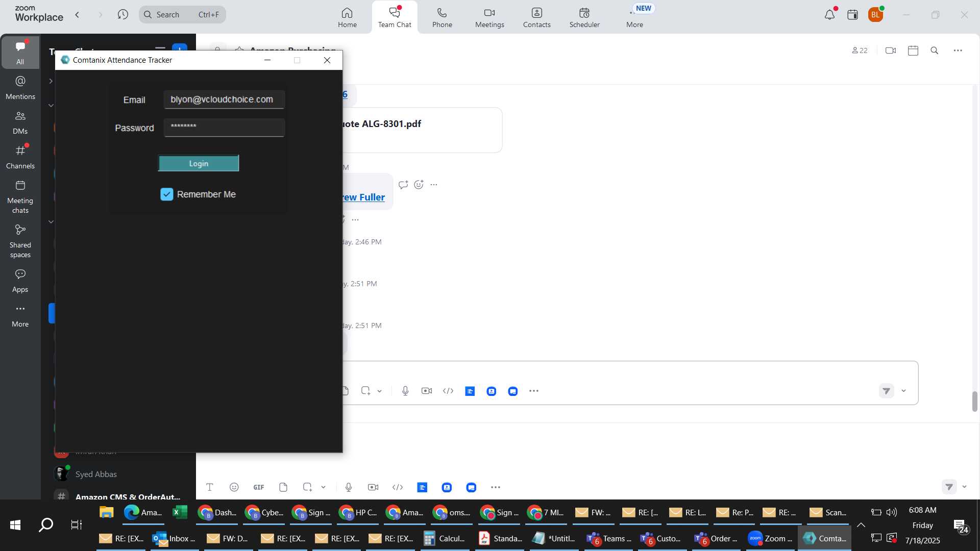Open the channel calendar icon
The image size is (980, 551).
pyautogui.click(x=913, y=51)
